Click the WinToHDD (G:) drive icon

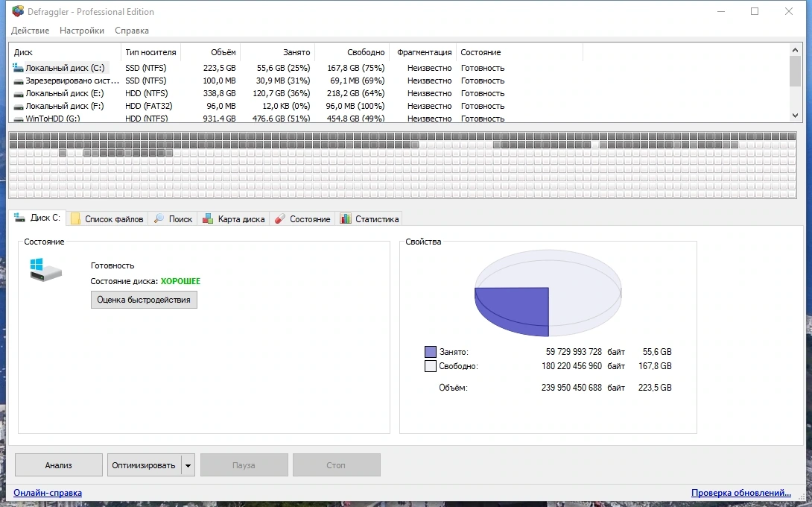(x=18, y=119)
